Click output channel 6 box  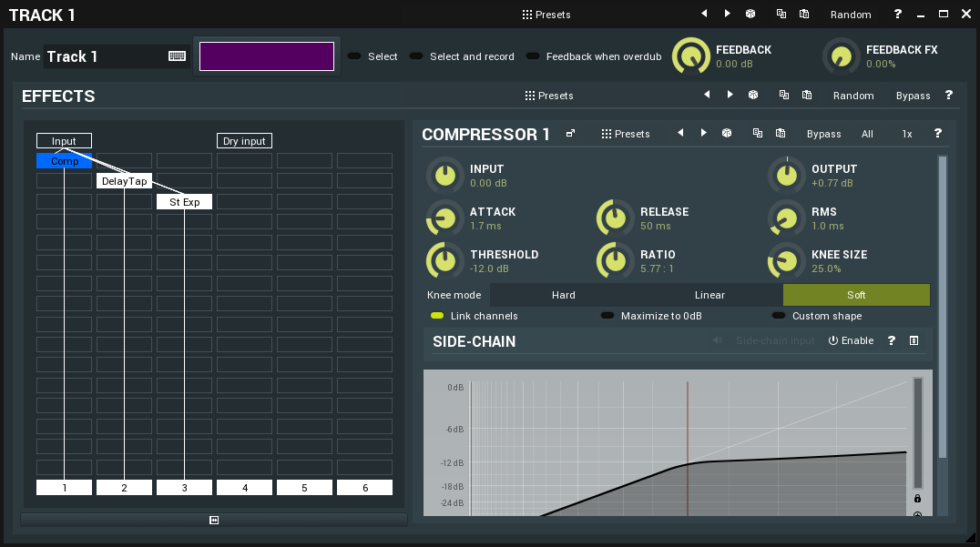pos(365,488)
